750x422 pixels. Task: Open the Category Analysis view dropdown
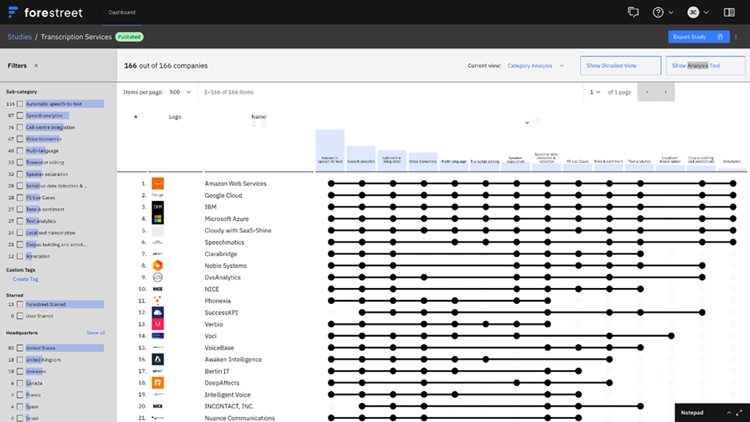pos(535,66)
